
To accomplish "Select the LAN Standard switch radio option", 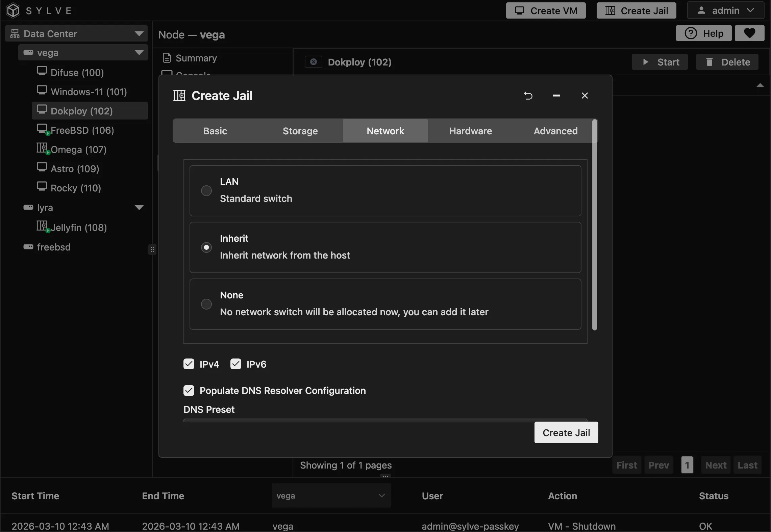I will click(x=206, y=191).
